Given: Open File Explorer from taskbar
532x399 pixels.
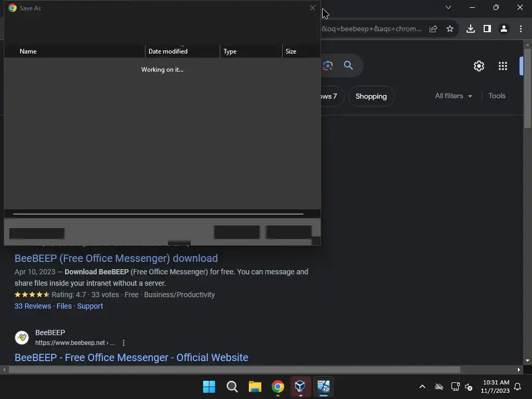Looking at the screenshot, I should [x=255, y=387].
